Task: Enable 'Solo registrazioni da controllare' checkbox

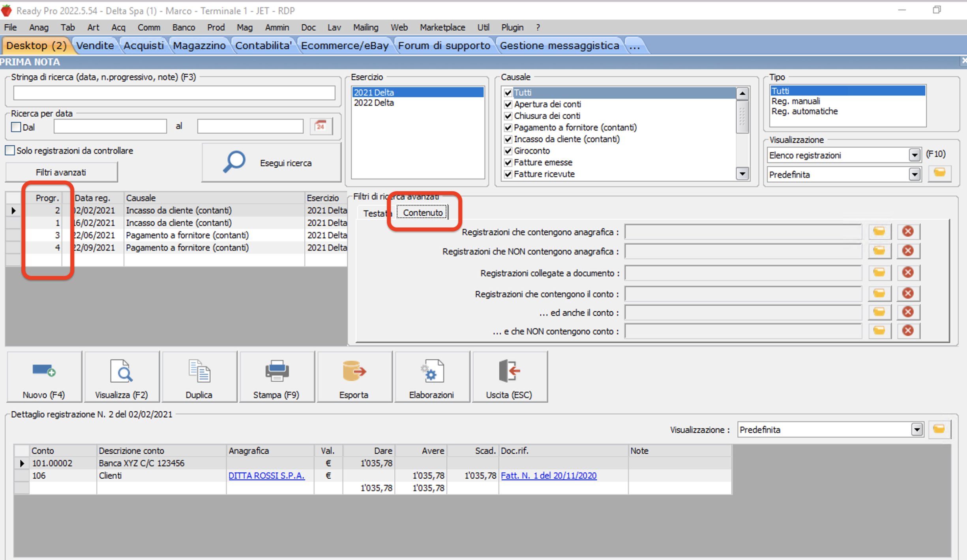Action: 10,150
